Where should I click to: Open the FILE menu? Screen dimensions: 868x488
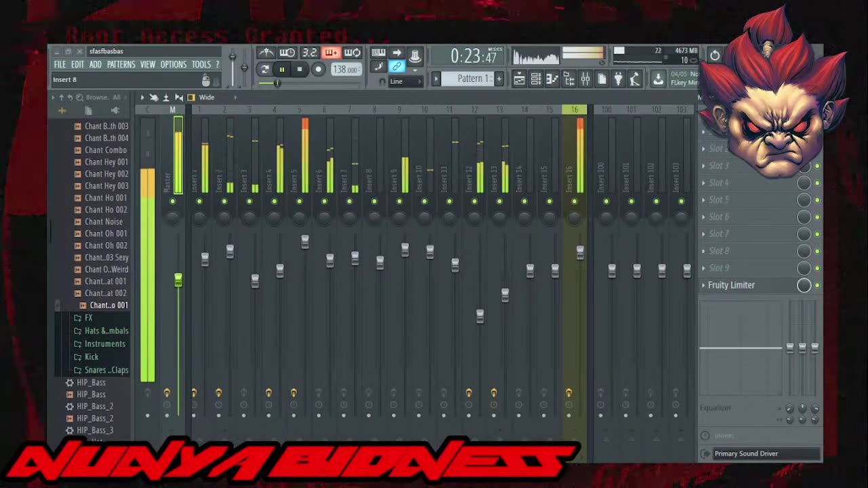pyautogui.click(x=60, y=64)
